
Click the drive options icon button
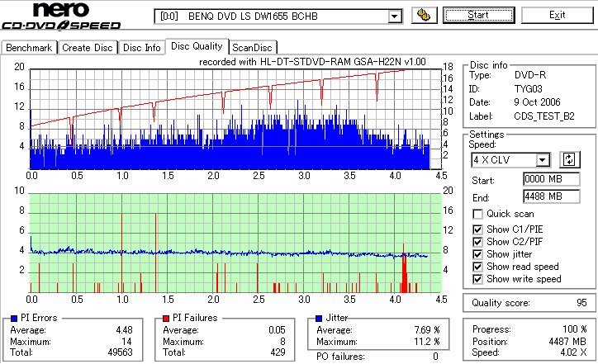[424, 15]
